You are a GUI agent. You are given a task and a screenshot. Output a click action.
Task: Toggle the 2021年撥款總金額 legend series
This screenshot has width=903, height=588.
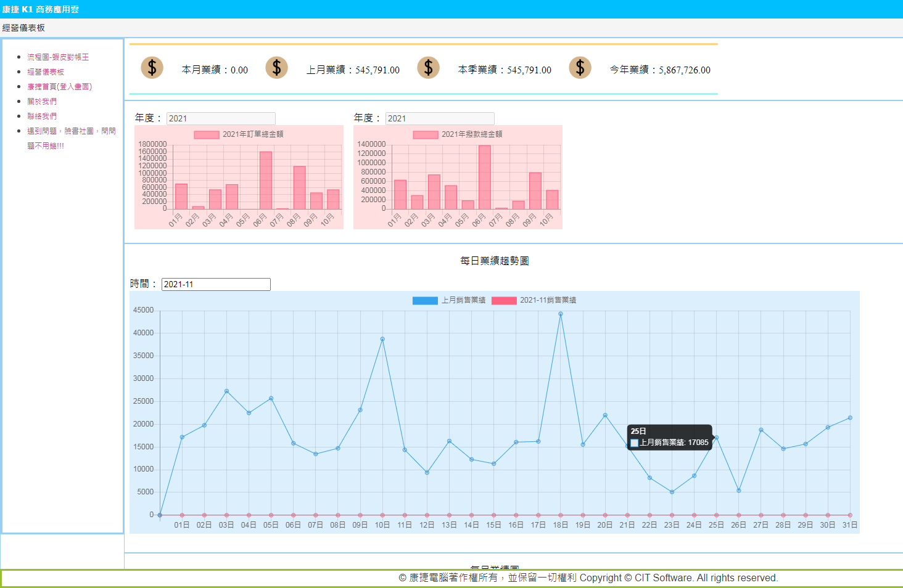426,134
